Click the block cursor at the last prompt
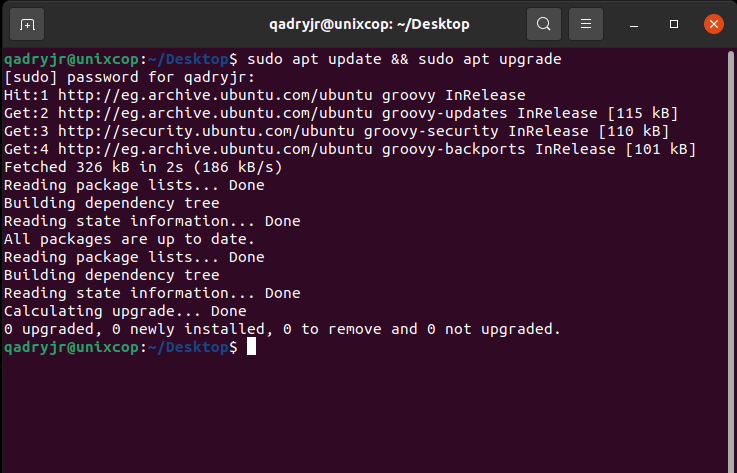Screen dimensions: 737x473 [251, 347]
